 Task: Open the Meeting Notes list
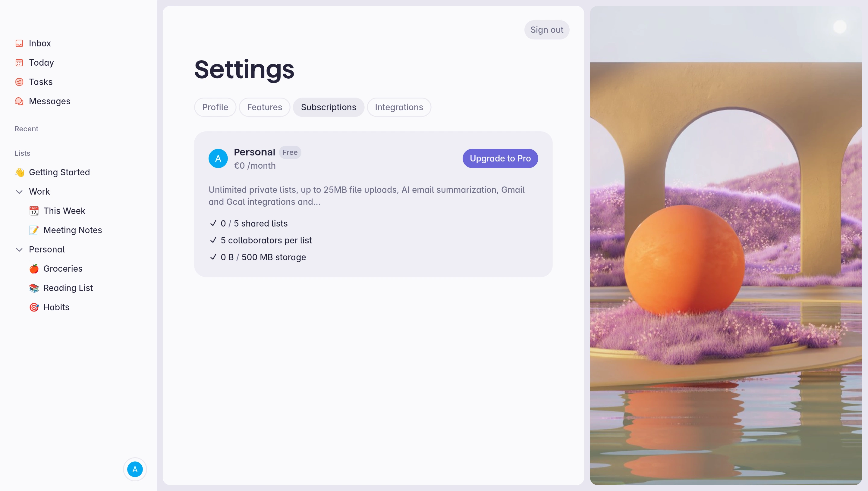coord(73,230)
